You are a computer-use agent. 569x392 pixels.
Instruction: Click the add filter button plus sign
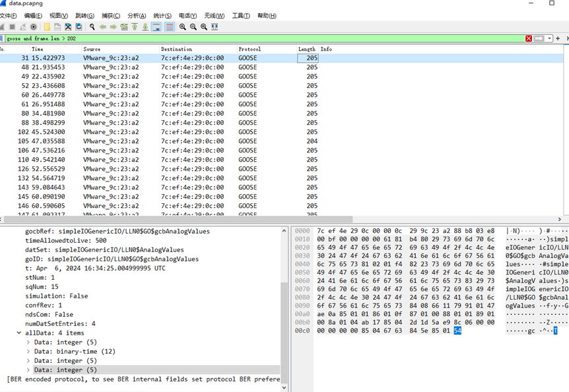coord(558,38)
